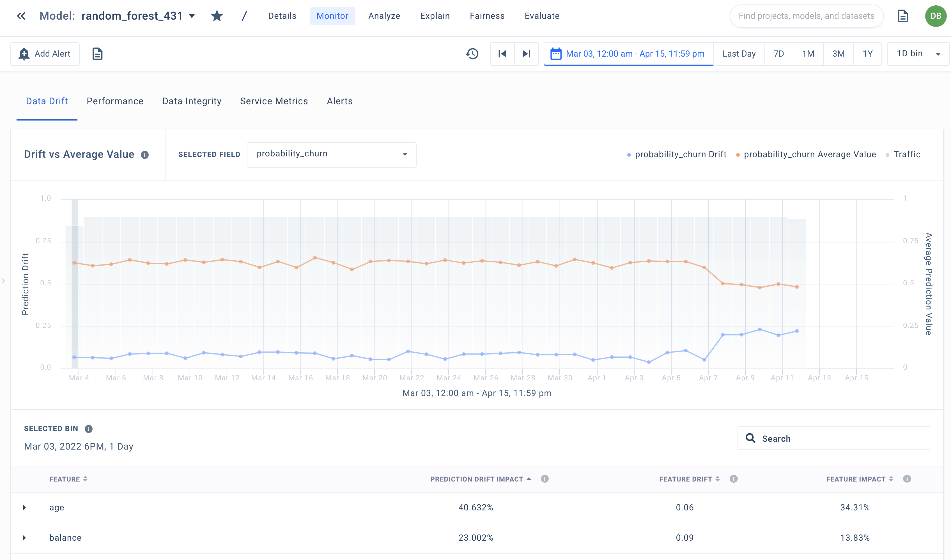Jump to the first time range (skip-back icon)

pos(502,54)
